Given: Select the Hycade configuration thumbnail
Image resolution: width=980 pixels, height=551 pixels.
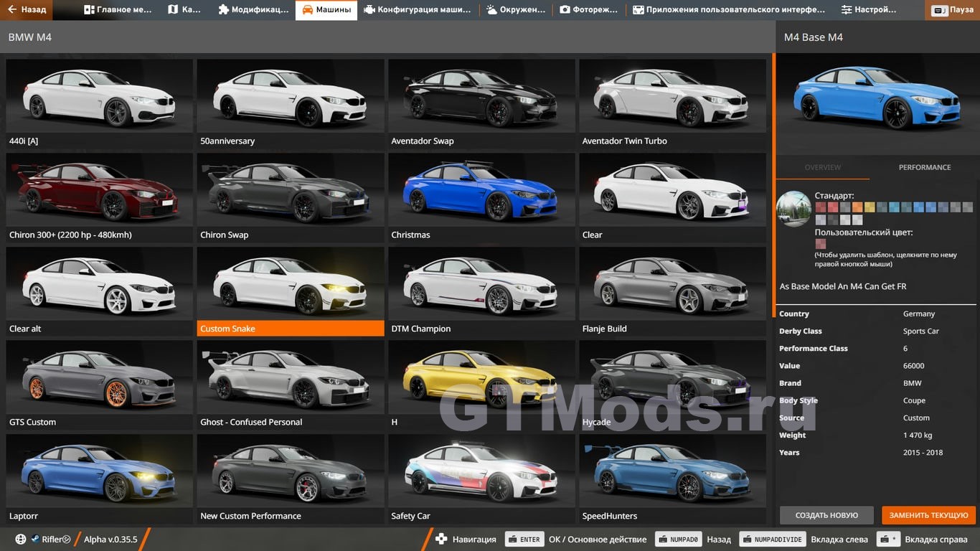Looking at the screenshot, I should pyautogui.click(x=673, y=385).
